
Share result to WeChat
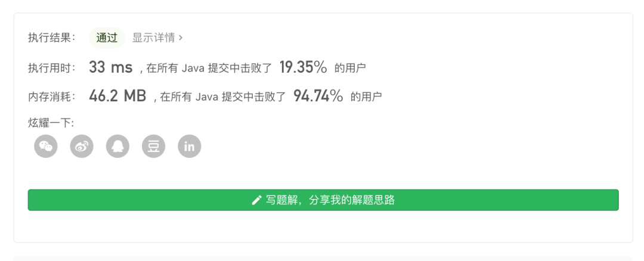46,146
